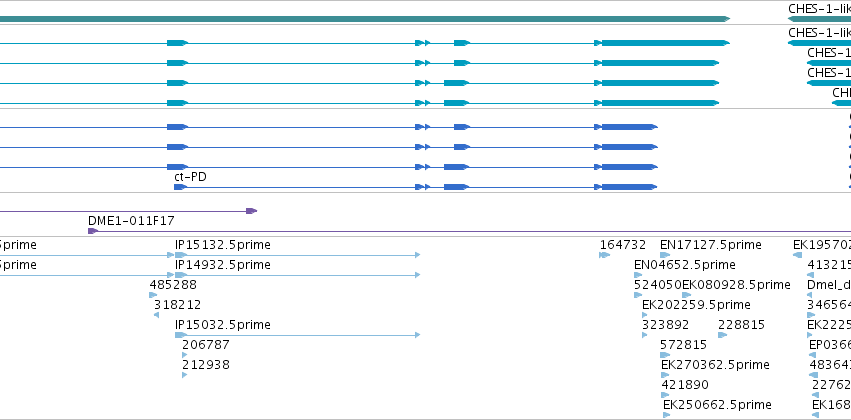Open the EN17127.5prime label
Viewport: 851px width, 420px height.
tap(710, 245)
